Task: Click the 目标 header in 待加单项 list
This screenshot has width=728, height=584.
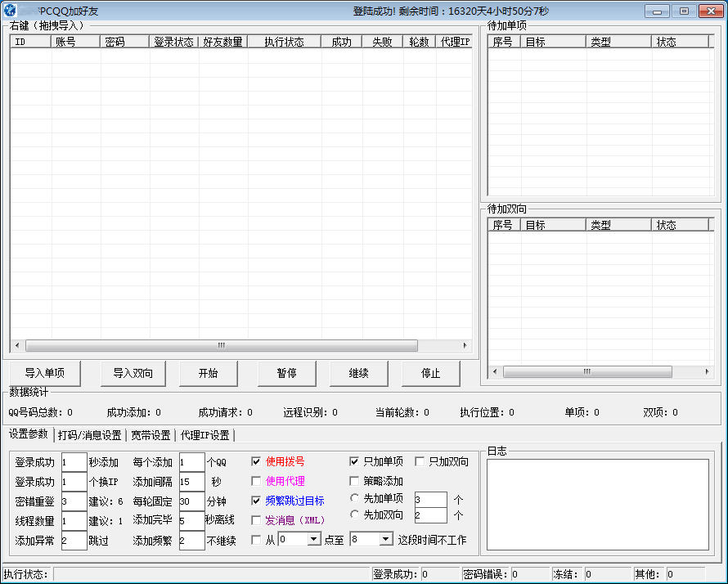Action: pyautogui.click(x=554, y=42)
